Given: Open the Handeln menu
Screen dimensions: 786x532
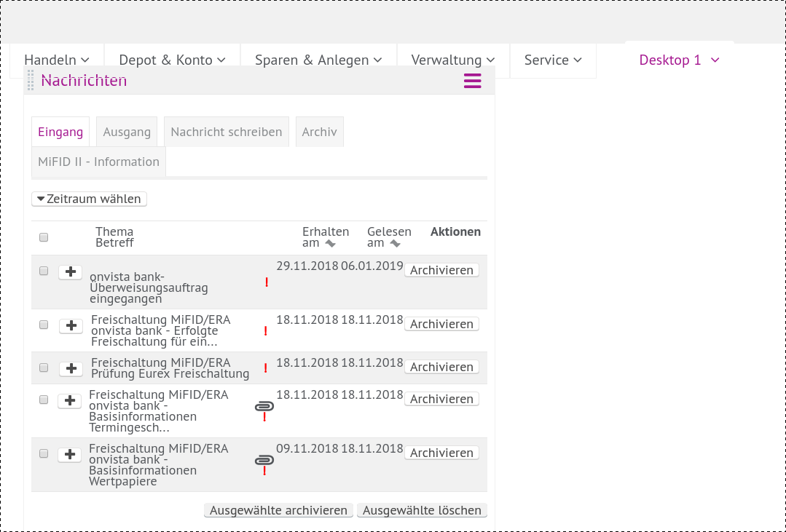Looking at the screenshot, I should (x=57, y=60).
